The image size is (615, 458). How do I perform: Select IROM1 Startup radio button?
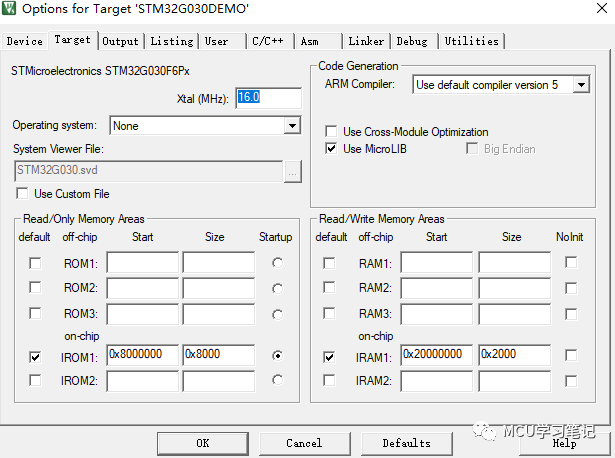tap(277, 355)
